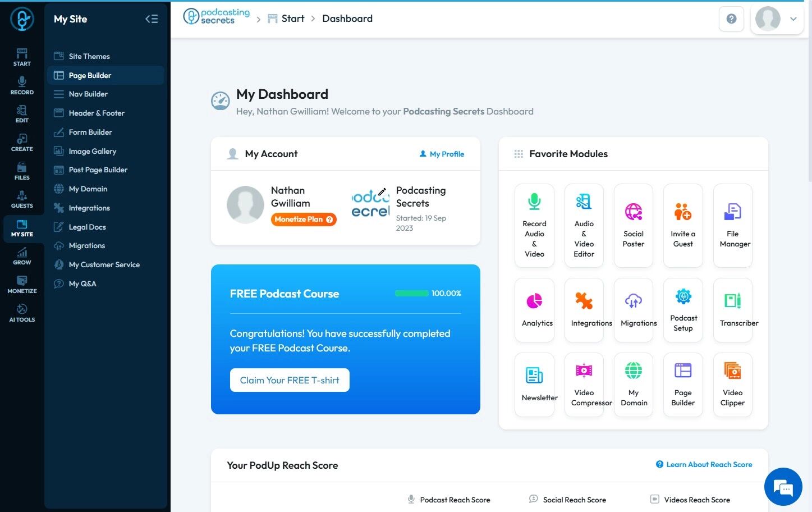812x512 pixels.
Task: Open the Integrations favorite module tile
Action: pos(584,310)
